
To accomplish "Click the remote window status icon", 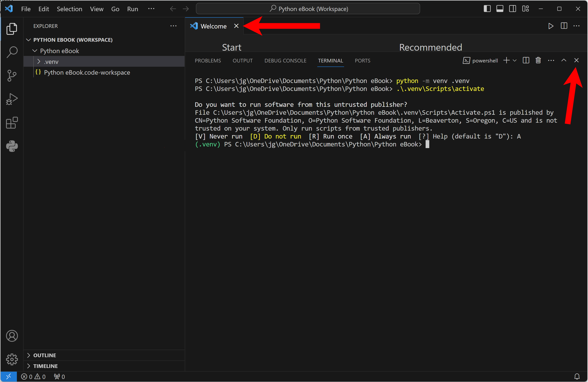I will (8, 377).
